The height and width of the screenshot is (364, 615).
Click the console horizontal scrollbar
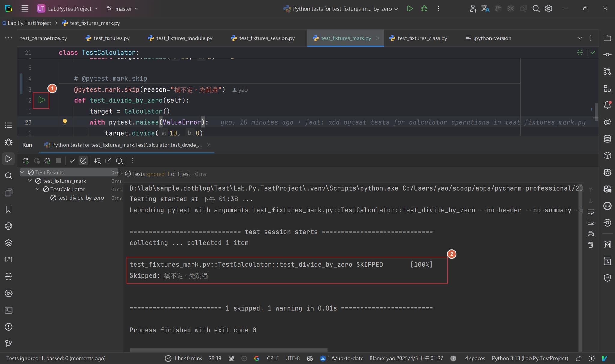(x=228, y=350)
